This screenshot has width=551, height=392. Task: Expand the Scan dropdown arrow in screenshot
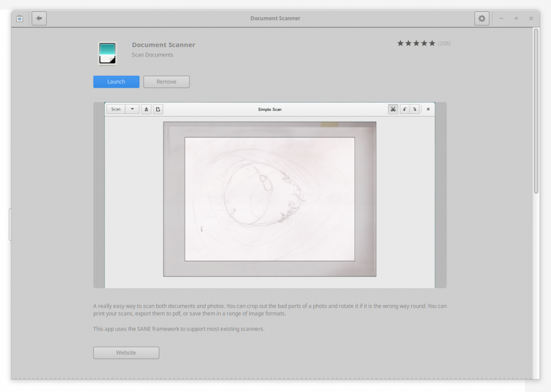[x=132, y=109]
